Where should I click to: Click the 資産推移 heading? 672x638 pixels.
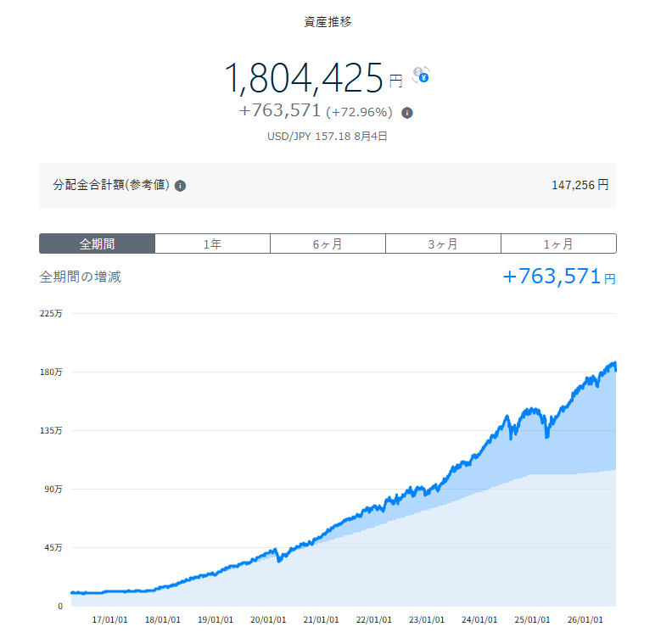[328, 22]
